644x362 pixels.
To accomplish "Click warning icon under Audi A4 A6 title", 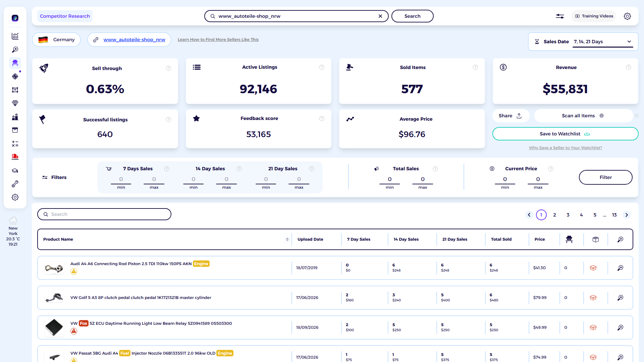I will coord(74,271).
